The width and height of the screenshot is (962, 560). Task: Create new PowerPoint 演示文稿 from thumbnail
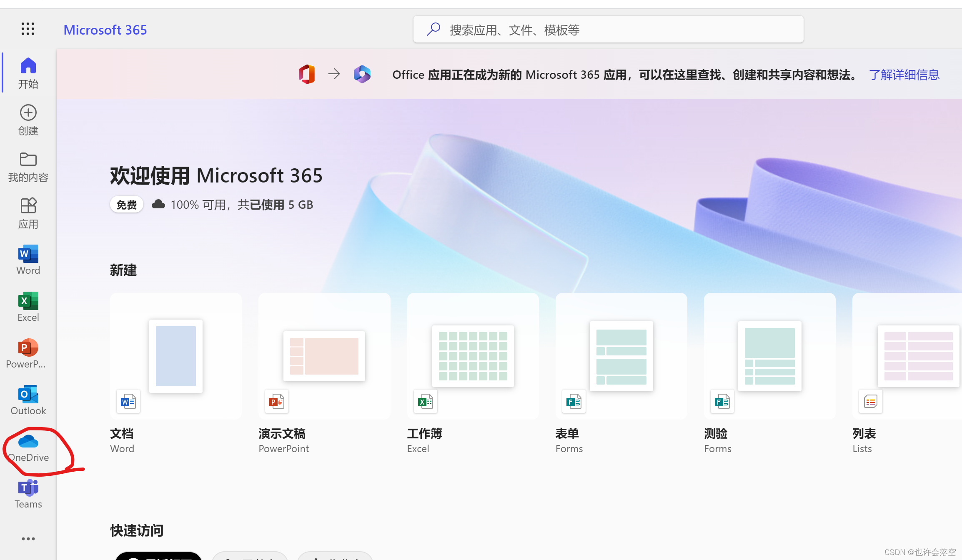click(324, 356)
